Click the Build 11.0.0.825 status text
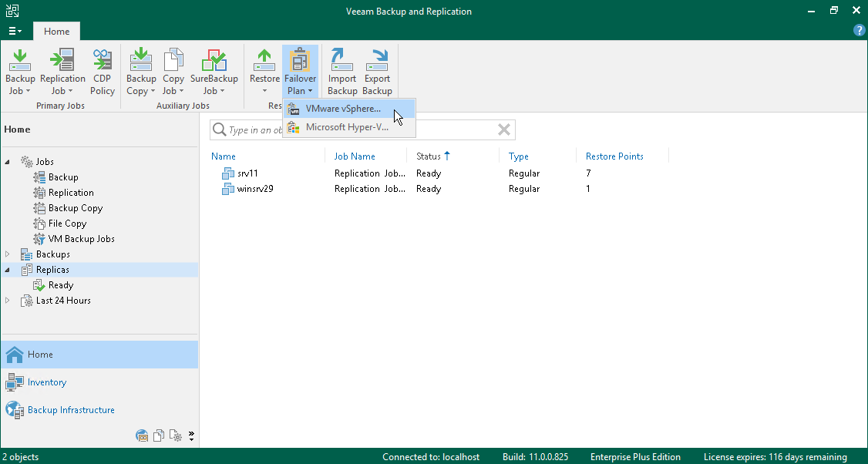 [535, 457]
